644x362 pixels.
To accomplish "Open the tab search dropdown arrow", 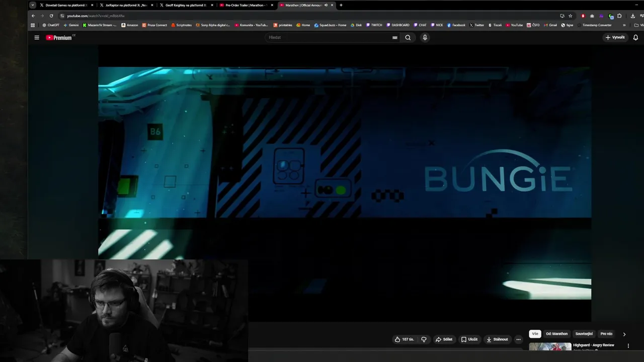I will [x=33, y=5].
